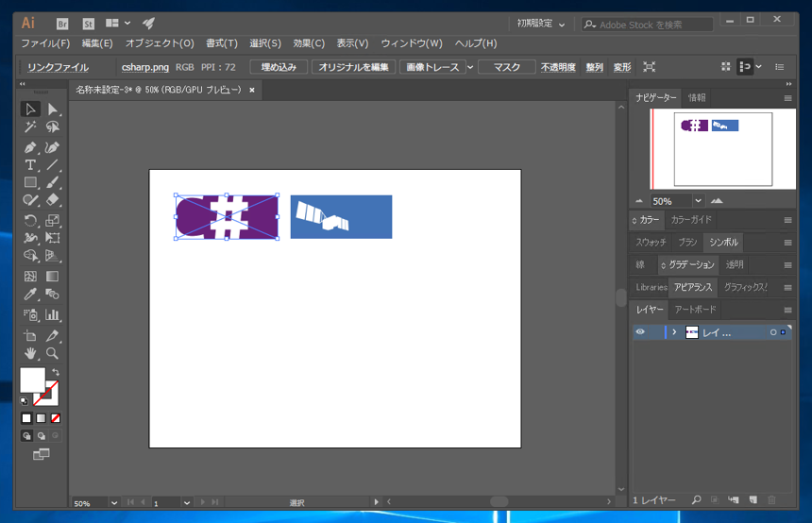The height and width of the screenshot is (523, 812).
Task: Swap fill and stroke arrows
Action: (56, 372)
